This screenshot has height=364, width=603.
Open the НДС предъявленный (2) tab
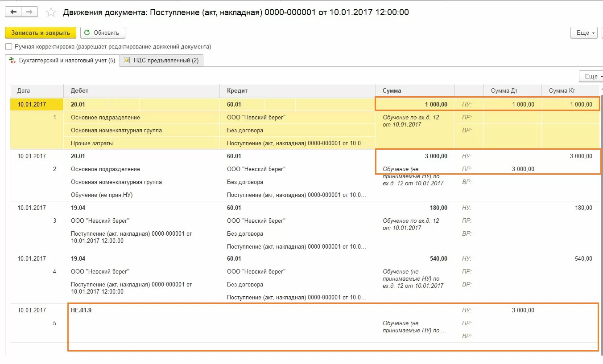161,61
